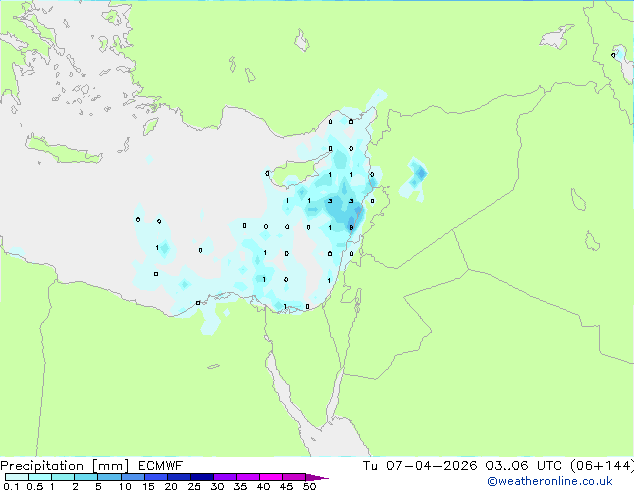Click the legend label '40'
Viewport: 634px width, 490px height.
point(263,486)
